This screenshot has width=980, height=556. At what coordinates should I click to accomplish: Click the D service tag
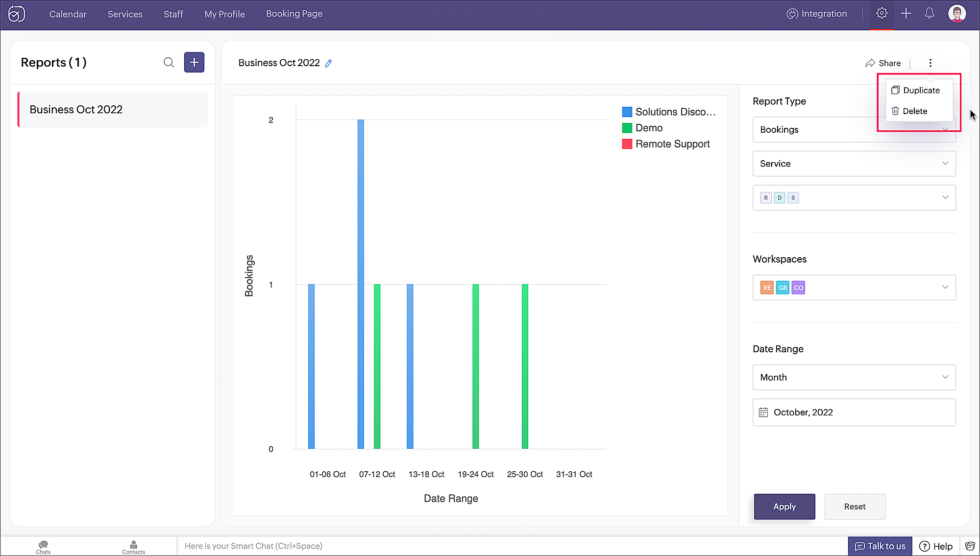(x=780, y=198)
